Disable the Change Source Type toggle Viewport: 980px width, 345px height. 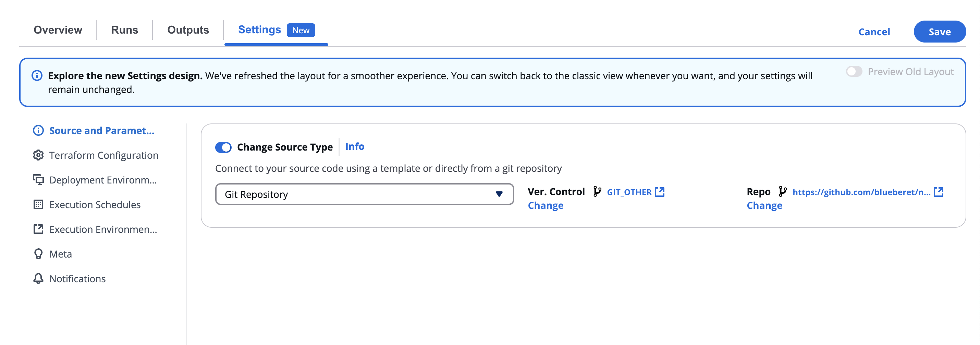[x=224, y=147]
